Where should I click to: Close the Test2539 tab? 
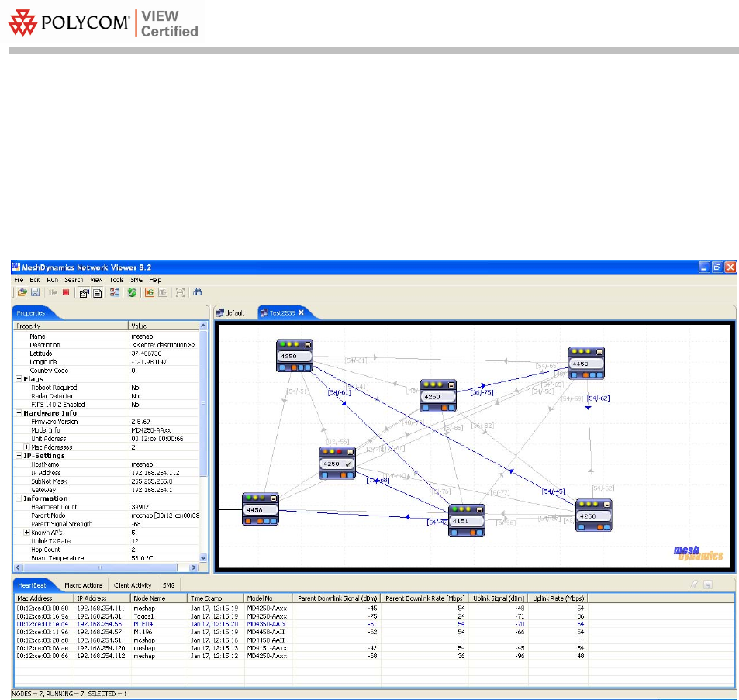click(302, 313)
